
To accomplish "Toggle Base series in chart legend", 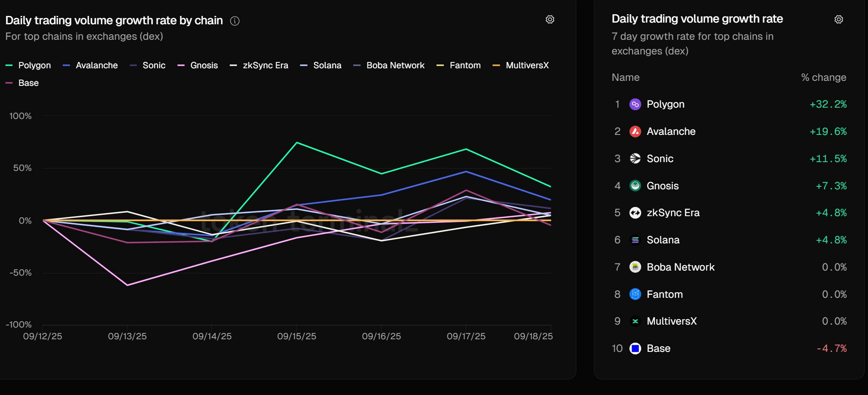I will [22, 83].
